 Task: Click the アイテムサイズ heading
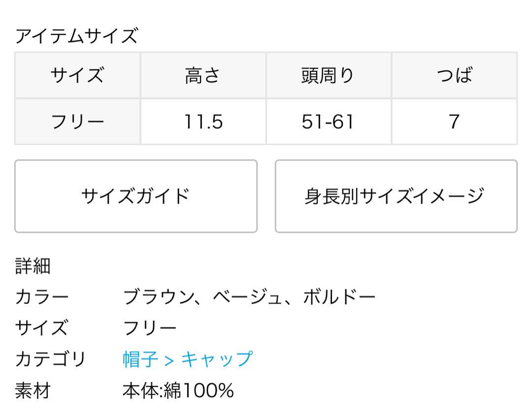tap(77, 36)
